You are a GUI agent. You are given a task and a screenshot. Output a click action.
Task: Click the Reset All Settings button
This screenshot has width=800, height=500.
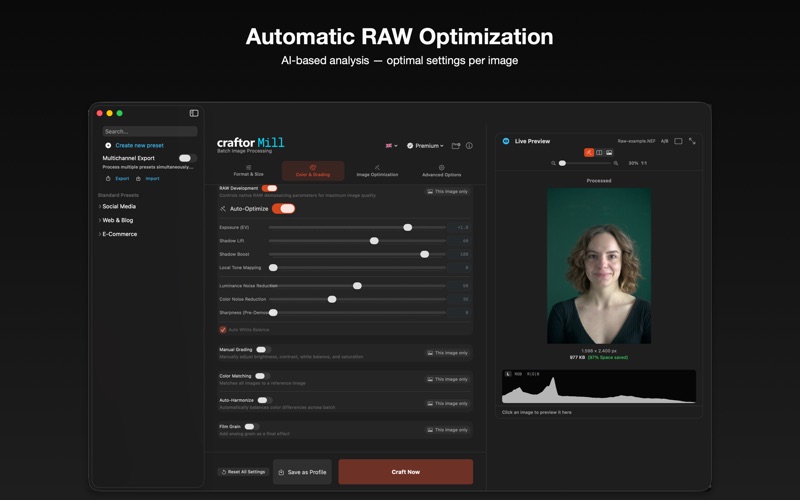243,472
